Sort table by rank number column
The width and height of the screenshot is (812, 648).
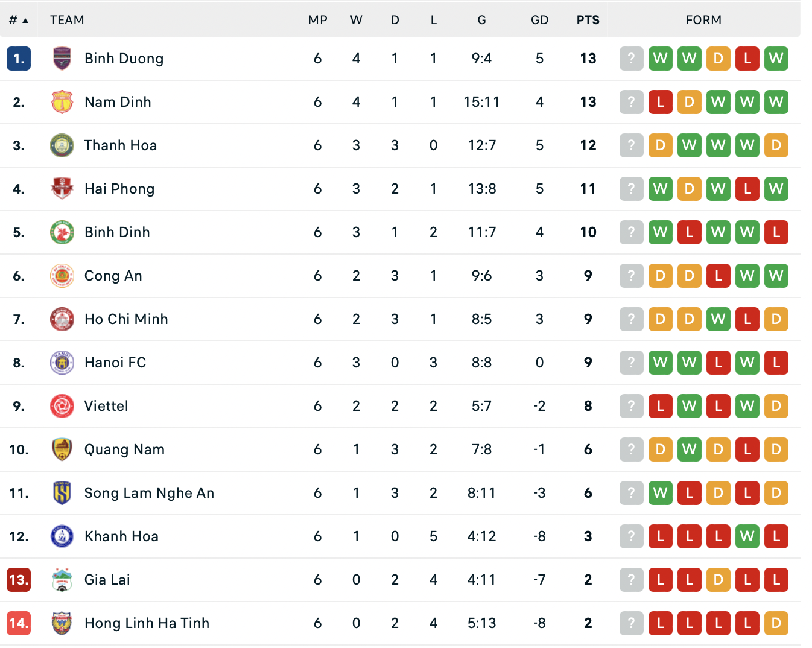[19, 20]
